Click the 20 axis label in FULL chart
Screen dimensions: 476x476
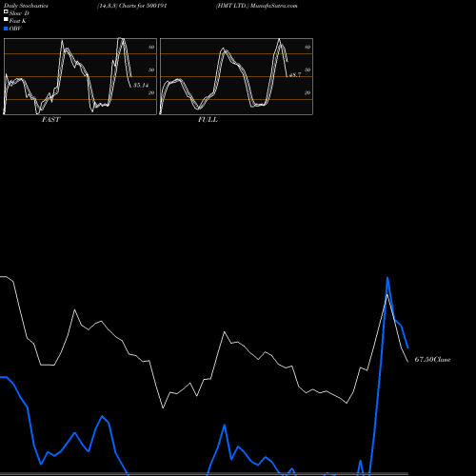[307, 92]
